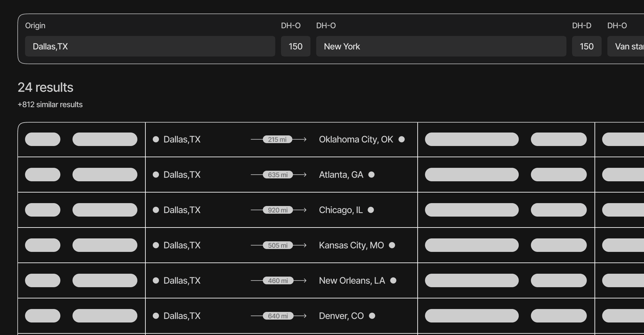The height and width of the screenshot is (335, 644).
Task: Click the destination dot icon after Atlanta, GA
Action: (x=371, y=175)
